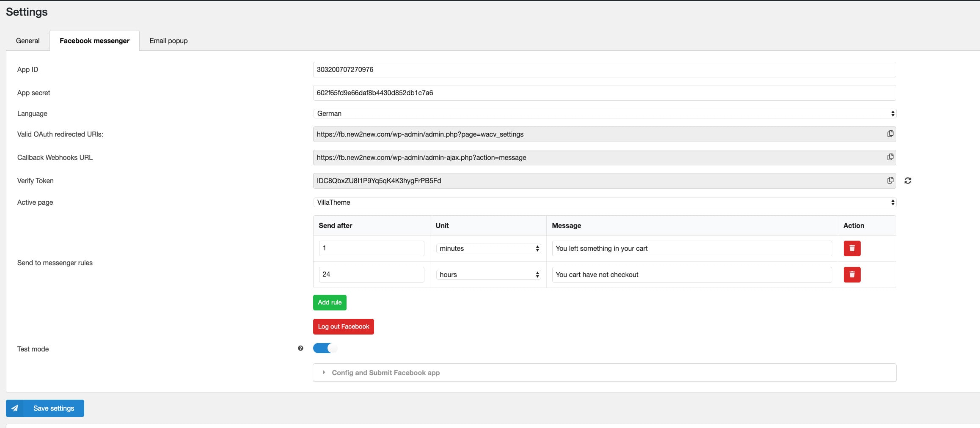Screen dimensions: 980x428
Task: Delete the 24 hours messenger rule
Action: (852, 274)
